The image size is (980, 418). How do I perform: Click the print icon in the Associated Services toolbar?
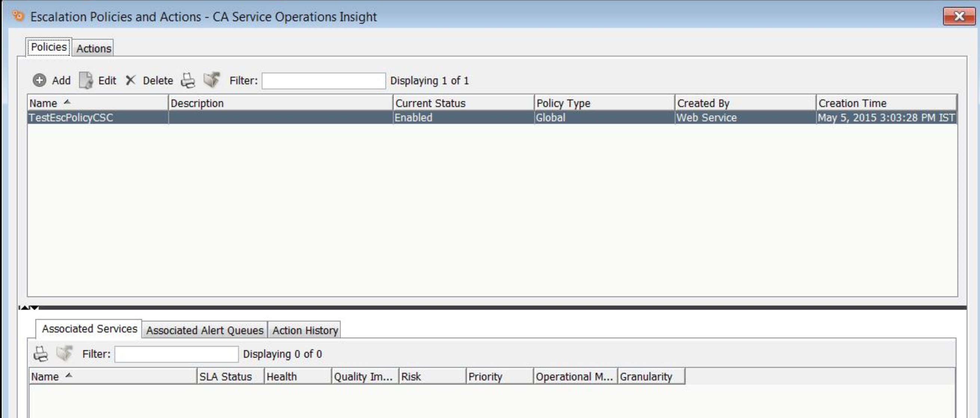pyautogui.click(x=40, y=354)
